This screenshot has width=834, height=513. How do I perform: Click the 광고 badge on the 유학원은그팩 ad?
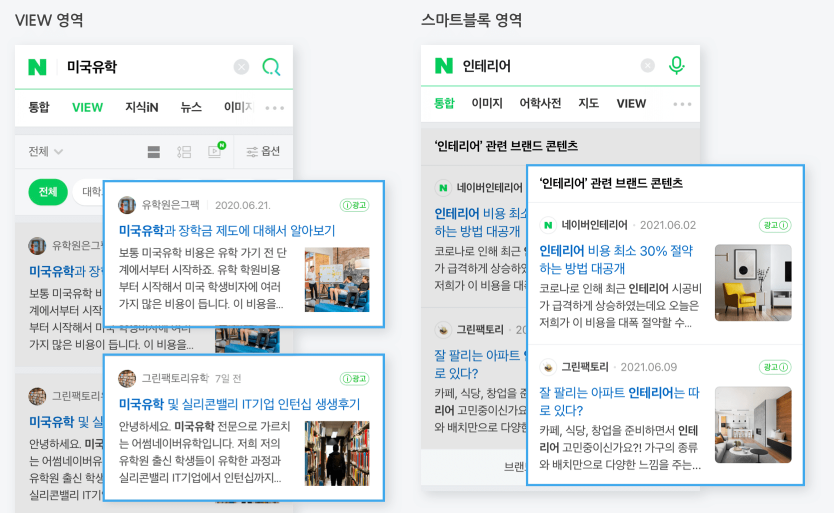pos(354,205)
